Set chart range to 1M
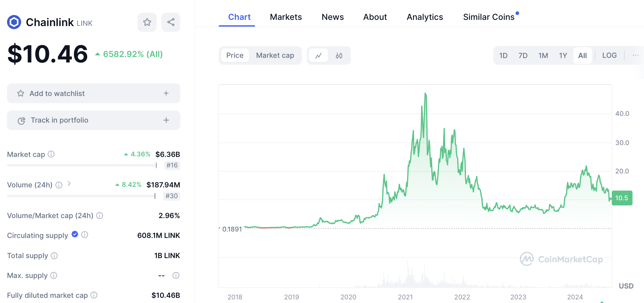This screenshot has width=644, height=303. pos(543,55)
